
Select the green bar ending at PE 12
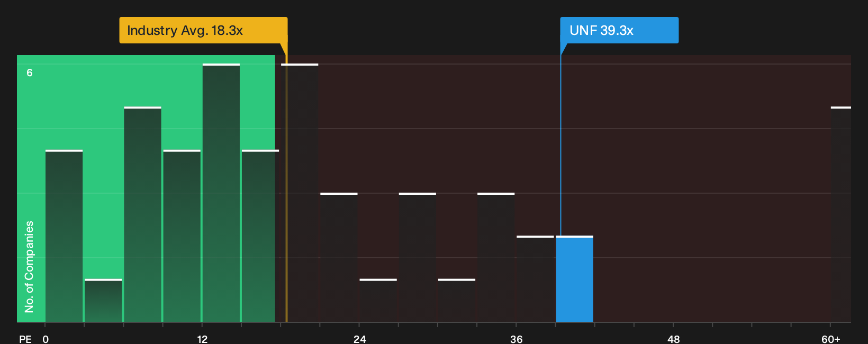coord(182,236)
